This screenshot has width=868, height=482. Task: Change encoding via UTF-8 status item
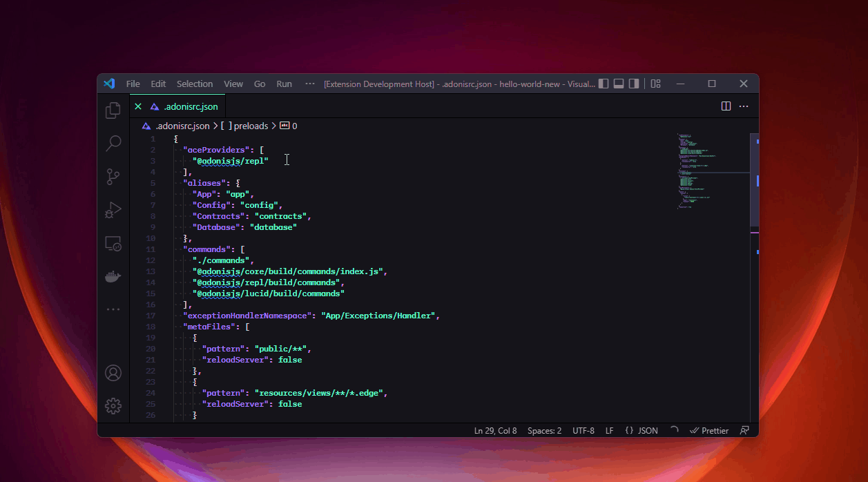pos(584,430)
